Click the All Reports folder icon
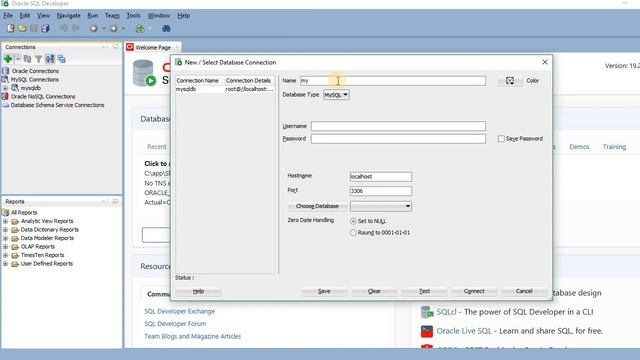Screen dimensions: 640x360 (x=6, y=212)
